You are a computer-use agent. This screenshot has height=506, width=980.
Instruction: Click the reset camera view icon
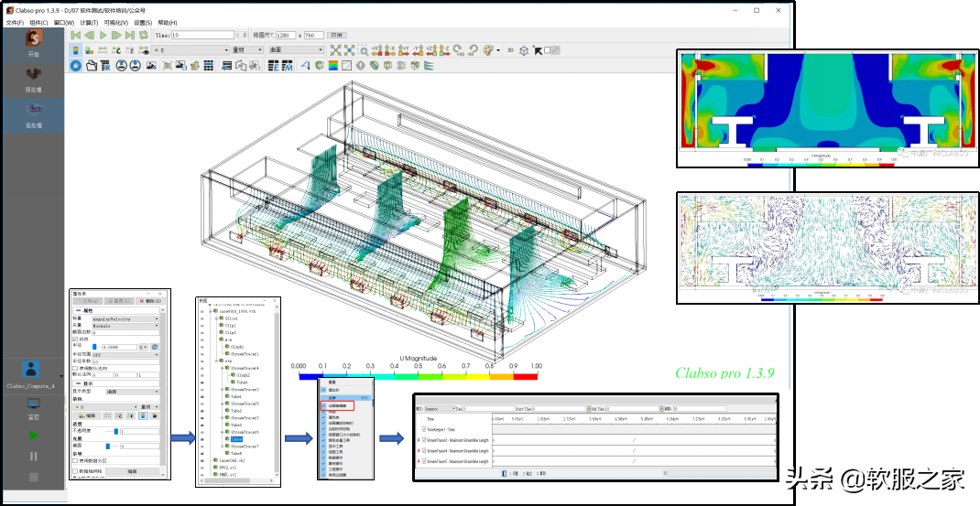click(336, 50)
